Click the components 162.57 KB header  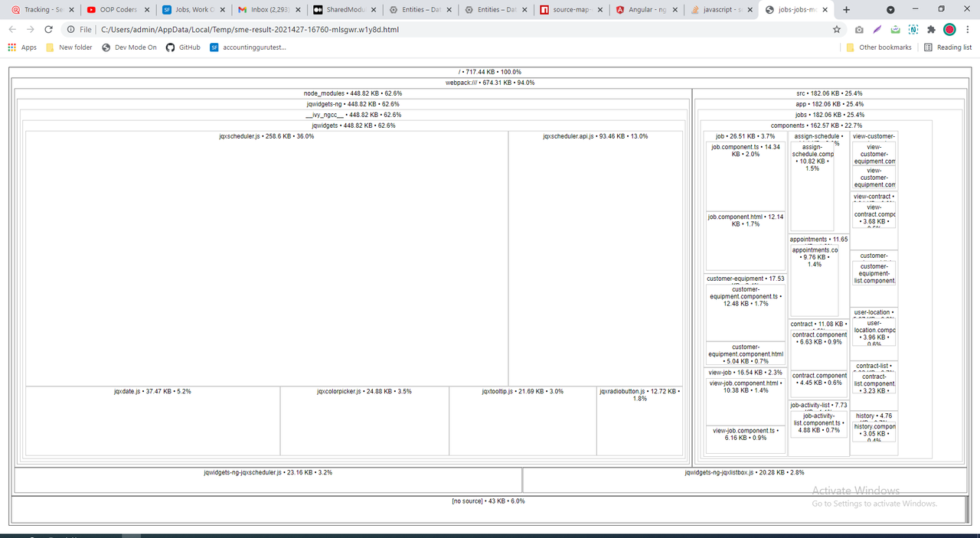pos(816,126)
